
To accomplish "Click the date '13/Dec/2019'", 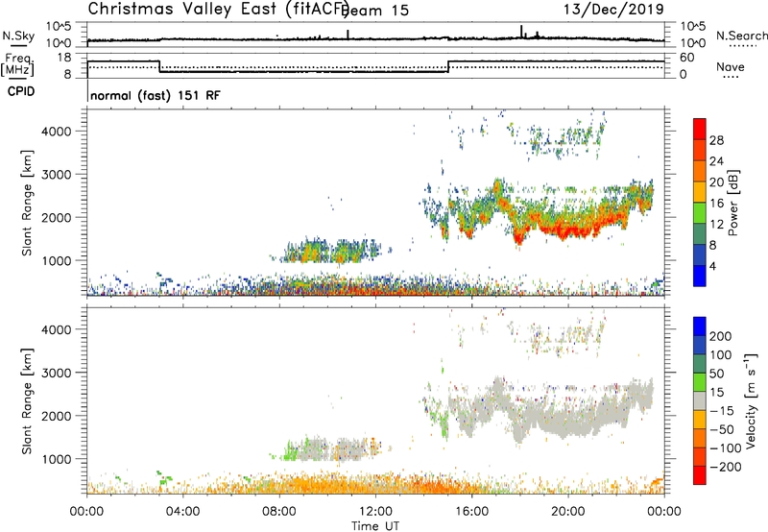I will [x=613, y=9].
